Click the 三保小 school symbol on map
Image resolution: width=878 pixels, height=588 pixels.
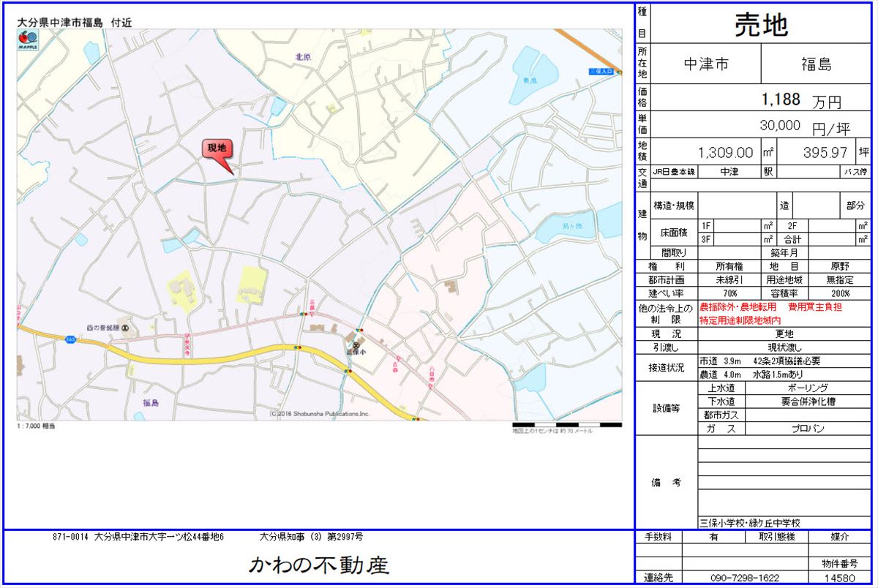click(x=356, y=344)
